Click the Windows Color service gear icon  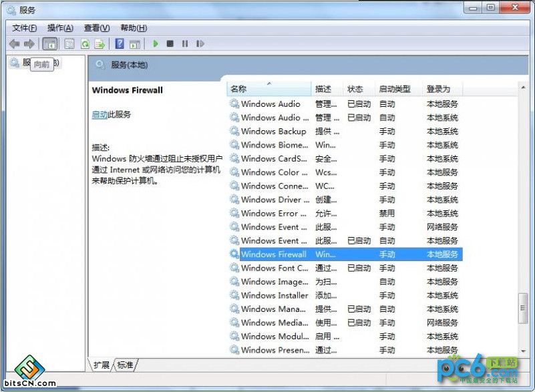pyautogui.click(x=234, y=172)
